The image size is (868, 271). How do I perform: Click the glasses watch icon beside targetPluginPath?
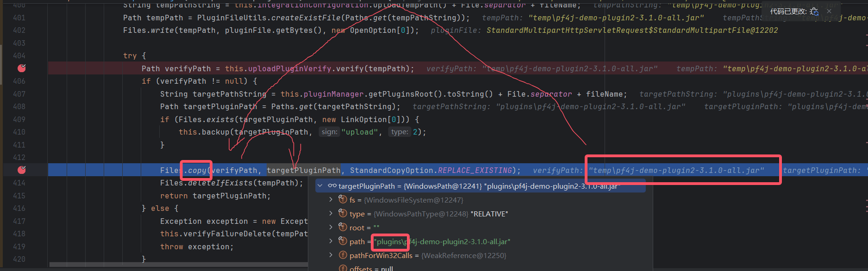click(332, 186)
